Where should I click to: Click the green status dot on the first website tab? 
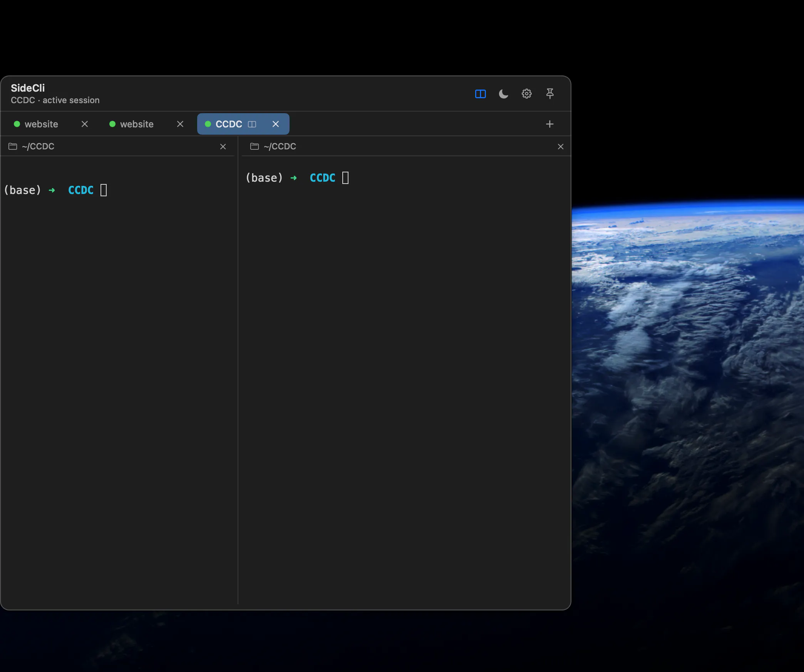click(17, 124)
